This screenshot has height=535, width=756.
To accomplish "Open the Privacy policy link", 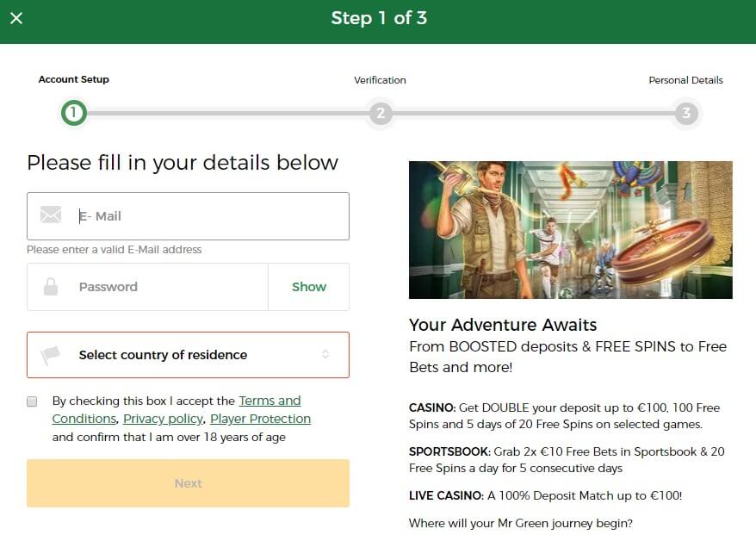I will coord(163,419).
